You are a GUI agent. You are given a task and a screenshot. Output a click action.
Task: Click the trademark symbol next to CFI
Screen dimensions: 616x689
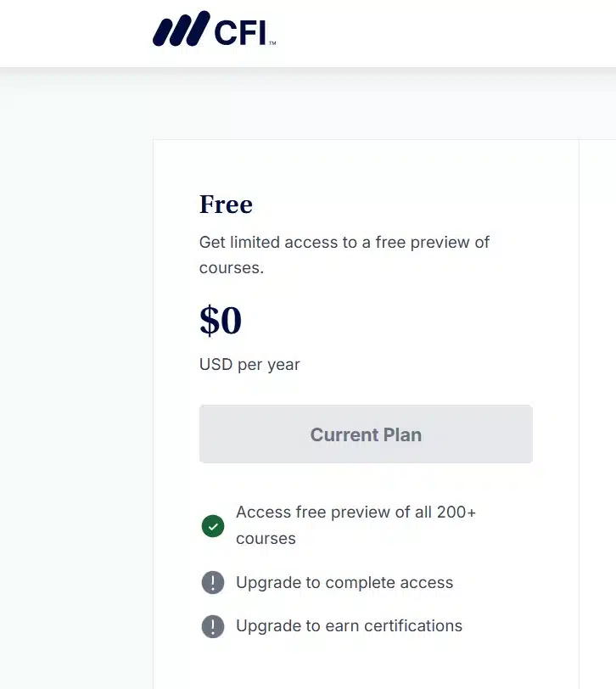pos(272,42)
